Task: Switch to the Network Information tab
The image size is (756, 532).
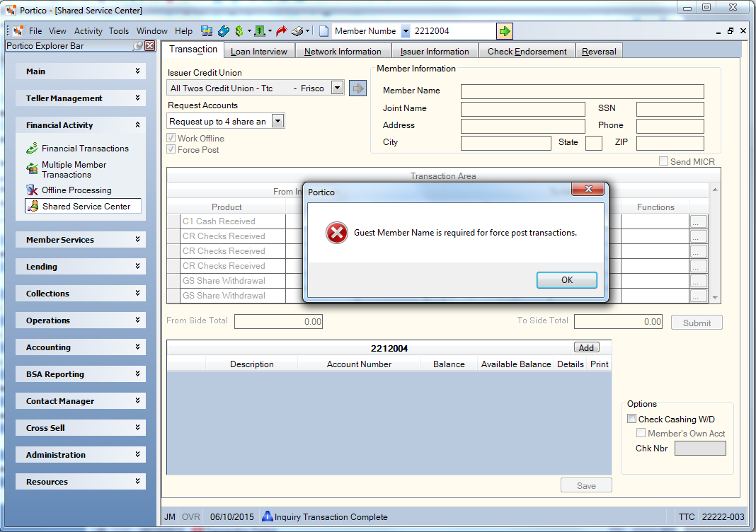Action: pyautogui.click(x=343, y=51)
